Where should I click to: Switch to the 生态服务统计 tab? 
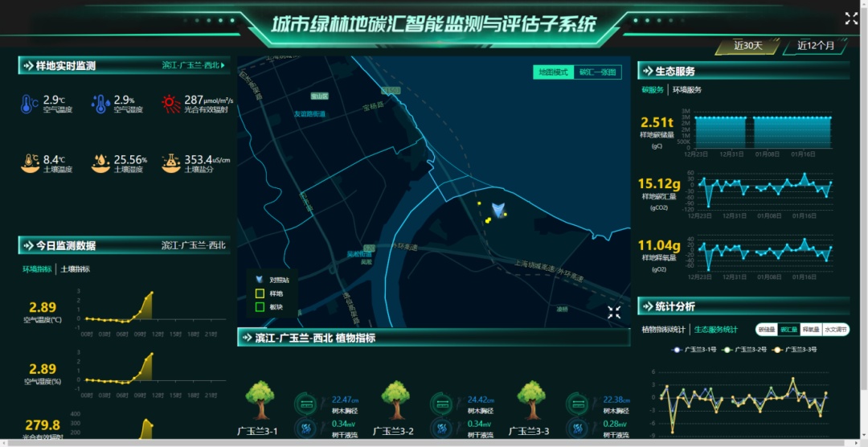coord(716,330)
